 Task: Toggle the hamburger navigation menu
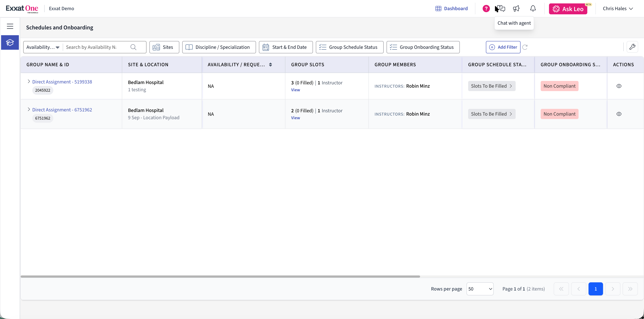coord(10,26)
